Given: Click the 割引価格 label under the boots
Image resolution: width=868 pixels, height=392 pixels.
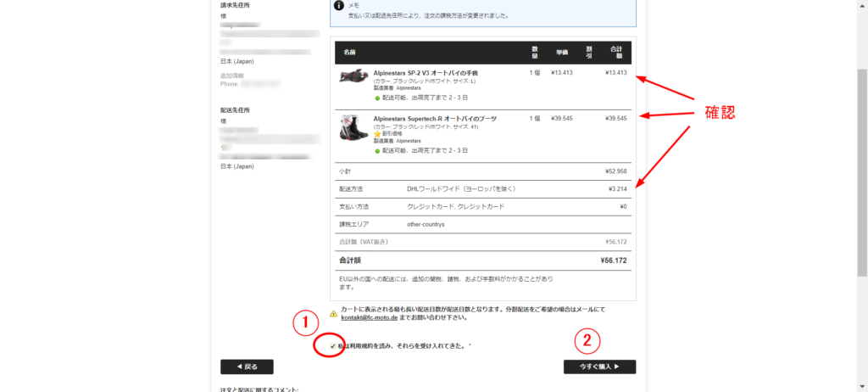Looking at the screenshot, I should (392, 133).
